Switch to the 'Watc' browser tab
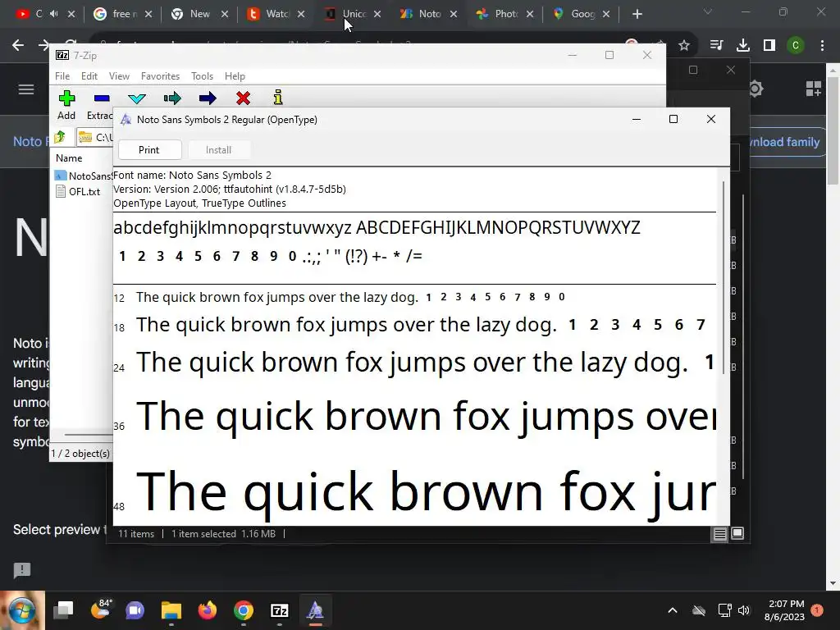The height and width of the screenshot is (630, 840). click(276, 14)
